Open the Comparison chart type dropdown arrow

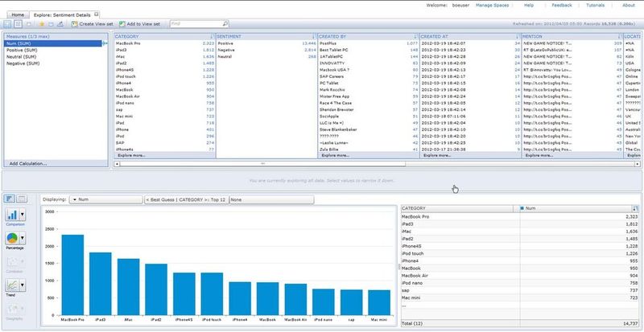coord(23,215)
